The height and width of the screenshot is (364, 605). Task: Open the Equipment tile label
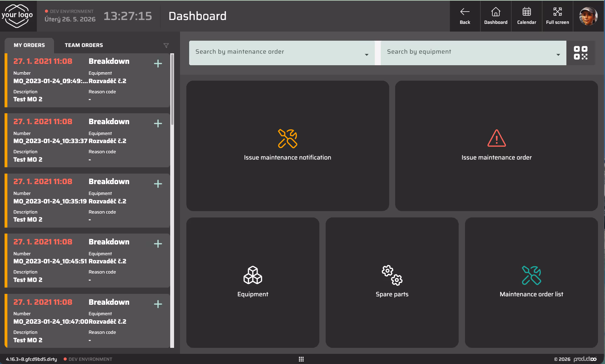253,294
